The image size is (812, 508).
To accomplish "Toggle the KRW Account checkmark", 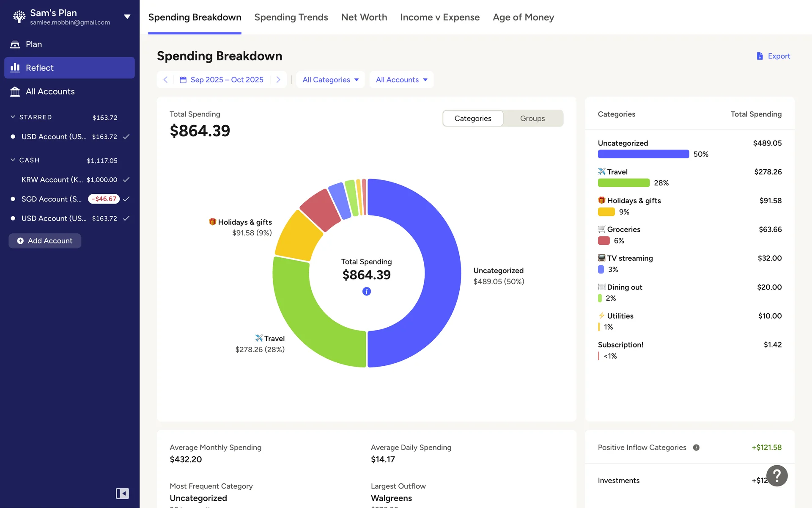I will 126,179.
